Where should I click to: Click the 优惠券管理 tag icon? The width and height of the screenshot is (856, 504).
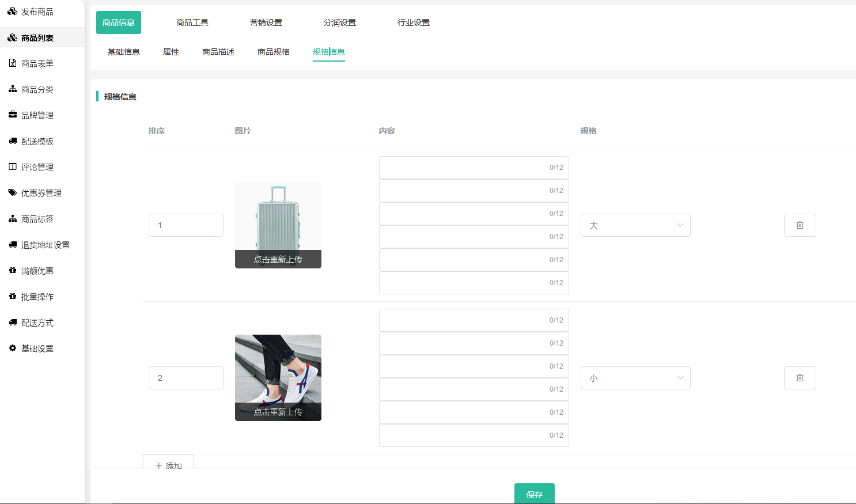point(12,193)
